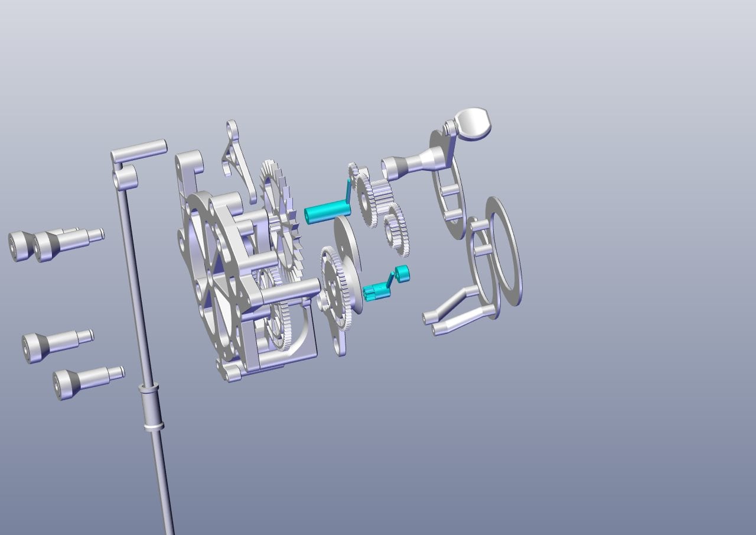Select the triangular bracket arm at top
Image resolution: width=756 pixels, height=535 pixels.
pyautogui.click(x=239, y=161)
